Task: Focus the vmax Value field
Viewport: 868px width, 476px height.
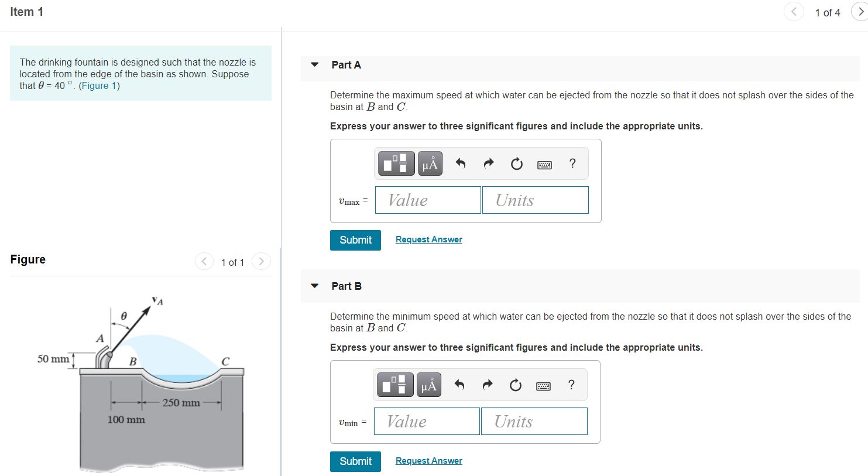Action: point(428,200)
